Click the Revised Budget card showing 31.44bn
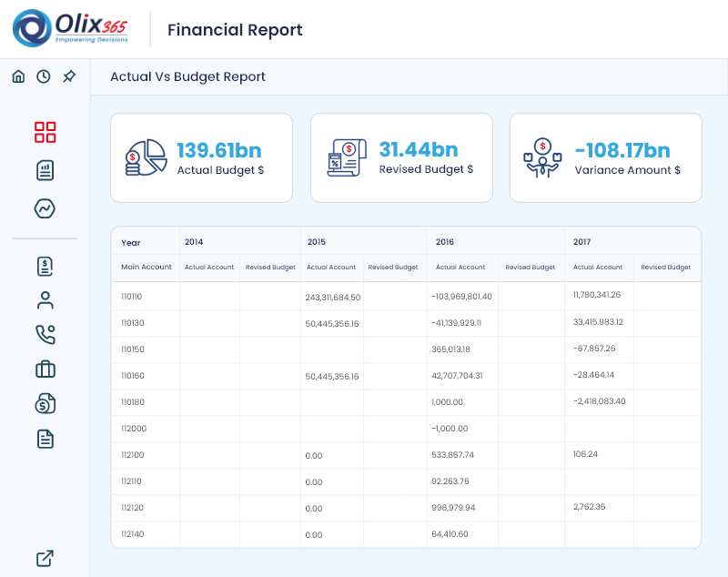This screenshot has width=728, height=577. coord(402,157)
